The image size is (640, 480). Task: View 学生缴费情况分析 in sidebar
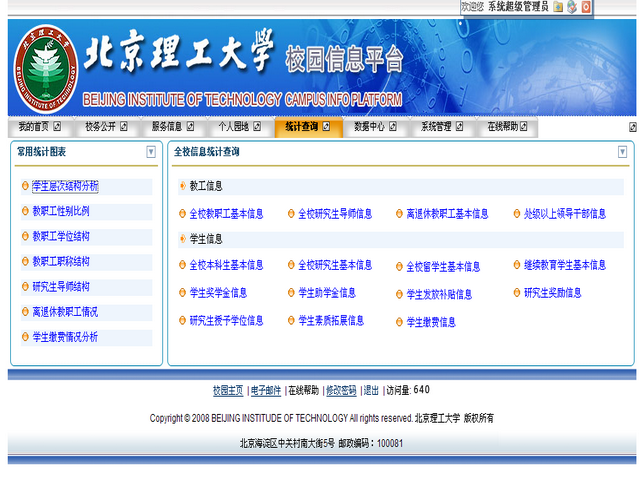65,337
